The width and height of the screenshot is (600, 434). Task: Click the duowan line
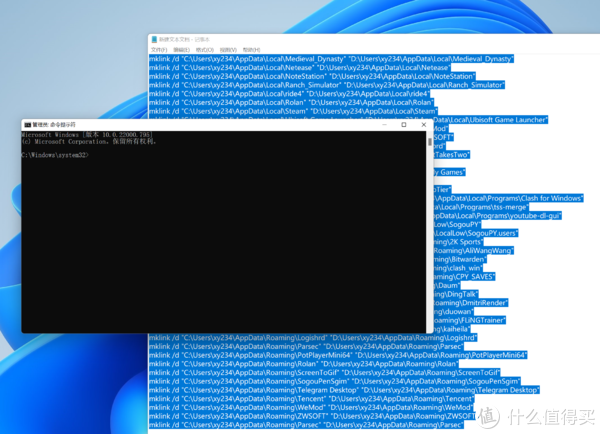pyautogui.click(x=454, y=312)
